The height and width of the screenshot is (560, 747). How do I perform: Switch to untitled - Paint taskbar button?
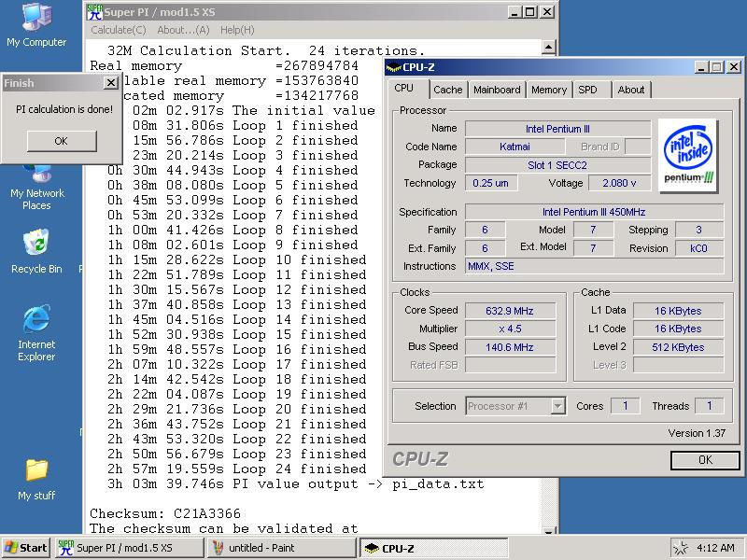click(281, 548)
